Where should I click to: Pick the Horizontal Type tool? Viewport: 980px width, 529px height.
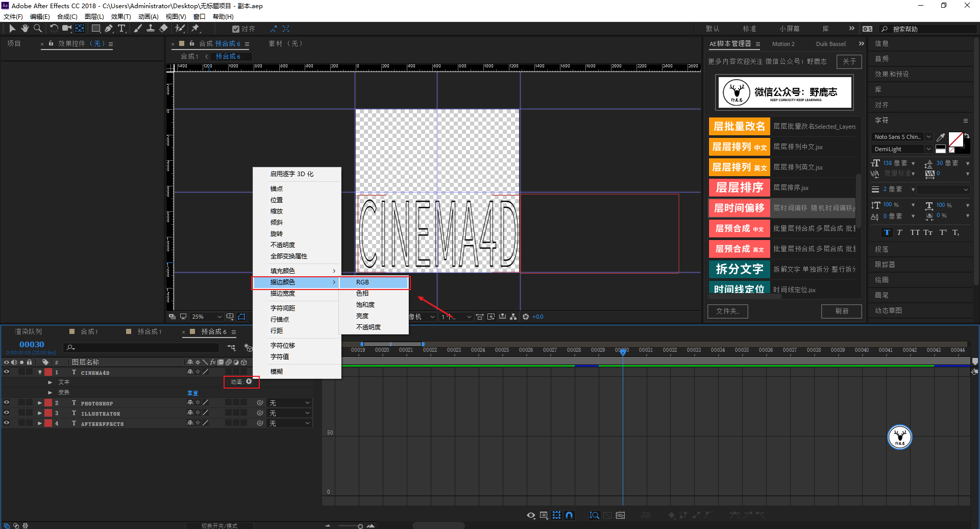121,29
